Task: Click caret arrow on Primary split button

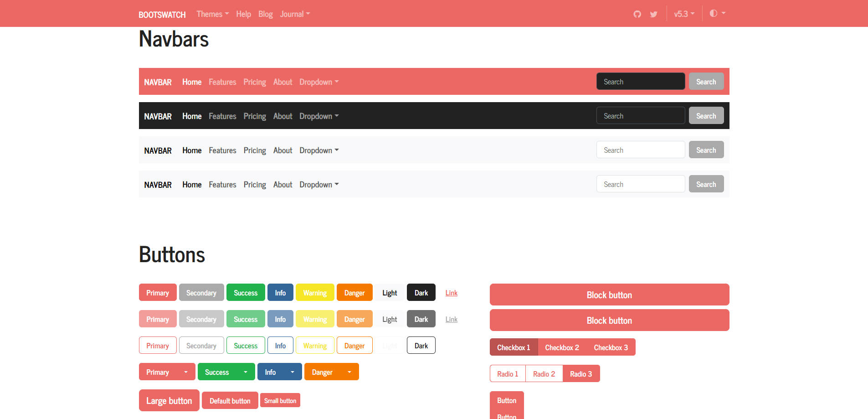Action: tap(186, 372)
